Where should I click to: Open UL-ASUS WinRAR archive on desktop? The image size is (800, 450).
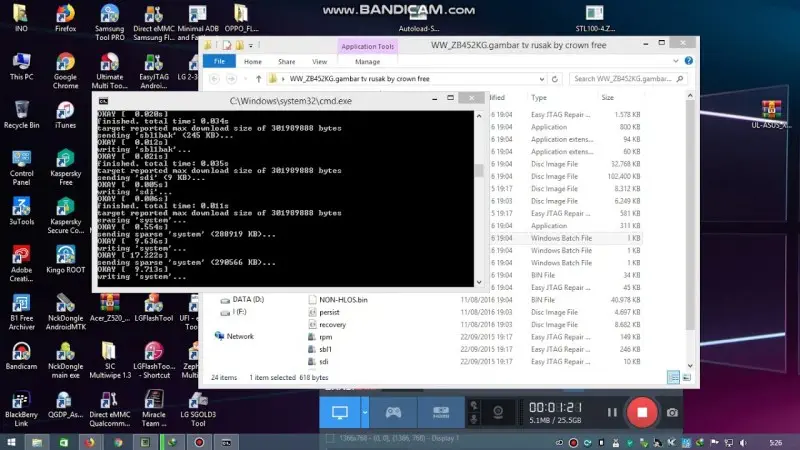pos(771,115)
